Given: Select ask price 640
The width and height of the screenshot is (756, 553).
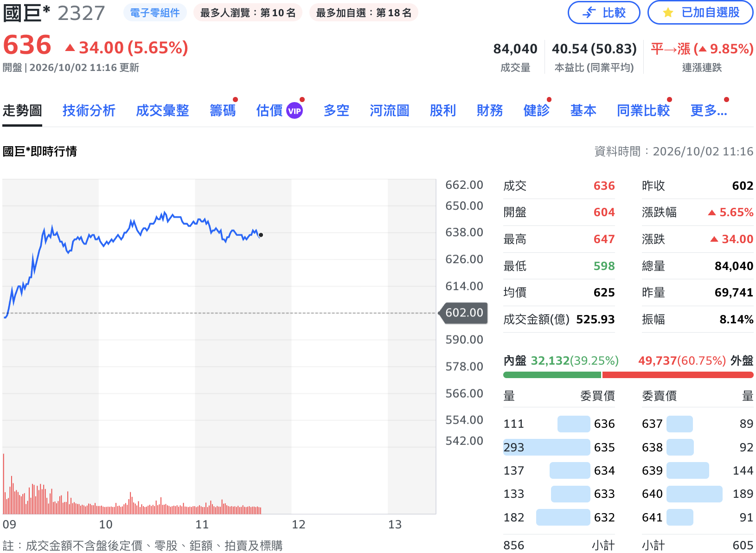Looking at the screenshot, I should [652, 494].
